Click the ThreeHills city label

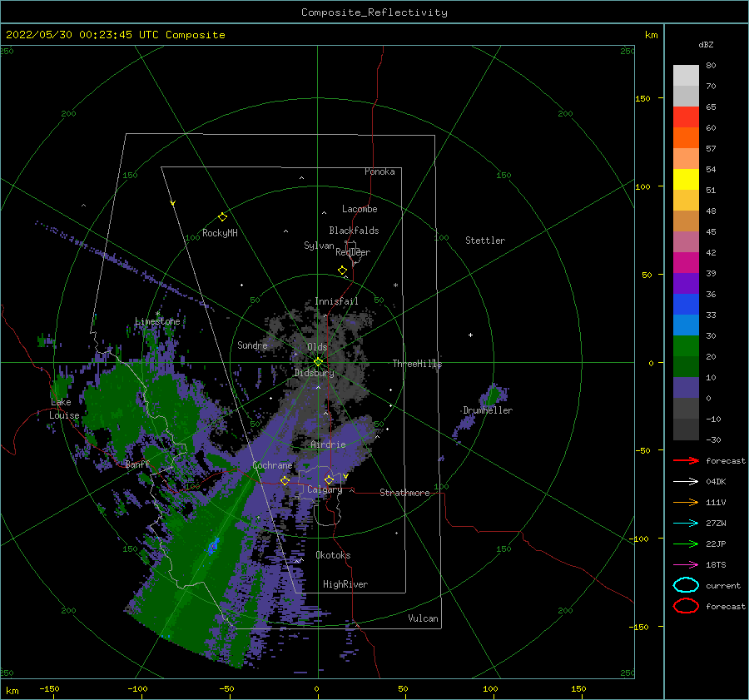(x=417, y=364)
